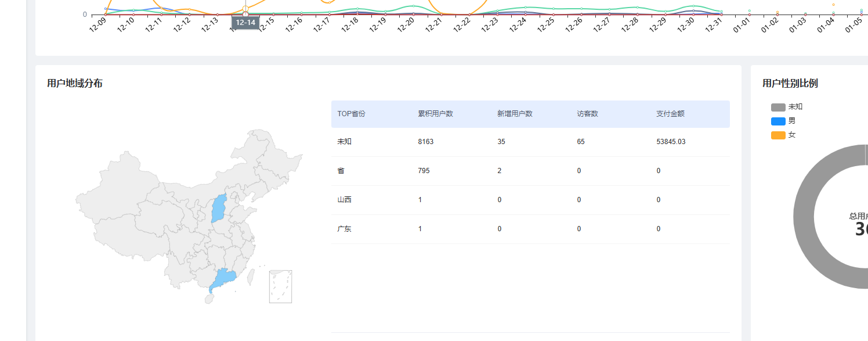Click highlighted 山西 province on the map

(219, 209)
